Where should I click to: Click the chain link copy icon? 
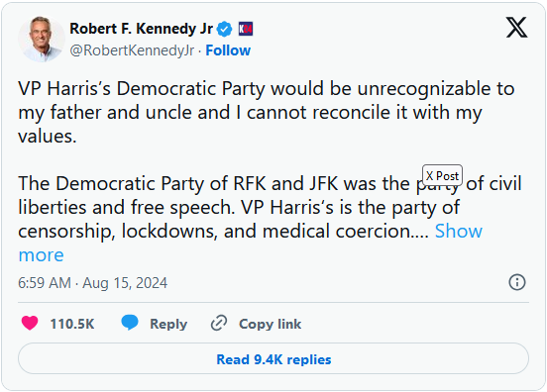219,323
